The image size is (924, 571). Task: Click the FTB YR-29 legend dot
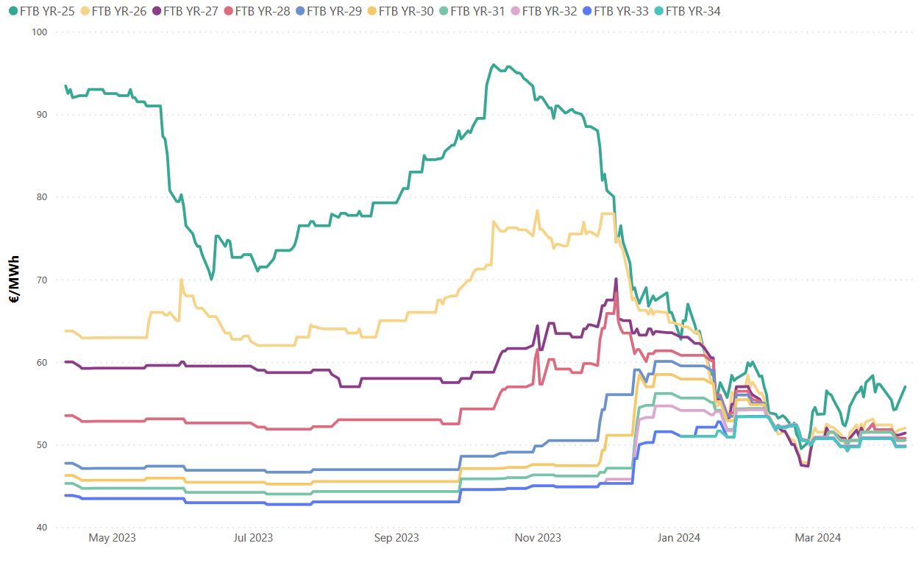click(299, 11)
